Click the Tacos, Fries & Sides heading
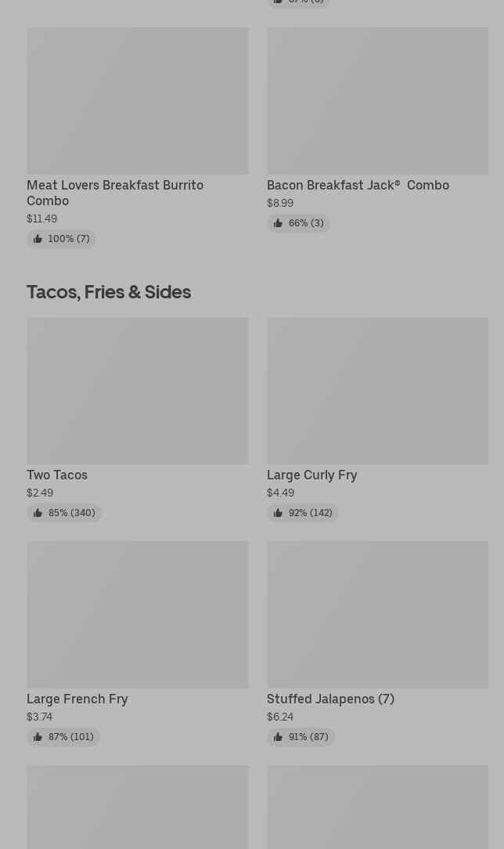 [x=109, y=292]
